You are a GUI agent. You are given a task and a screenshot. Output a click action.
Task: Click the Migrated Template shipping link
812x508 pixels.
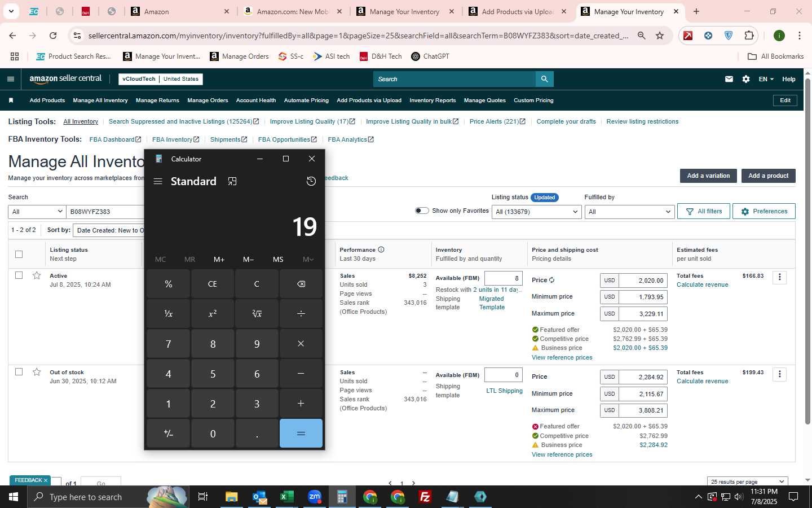pos(492,303)
